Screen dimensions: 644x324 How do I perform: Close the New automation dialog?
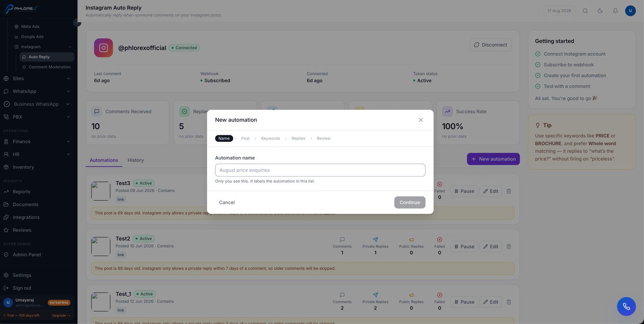click(421, 120)
